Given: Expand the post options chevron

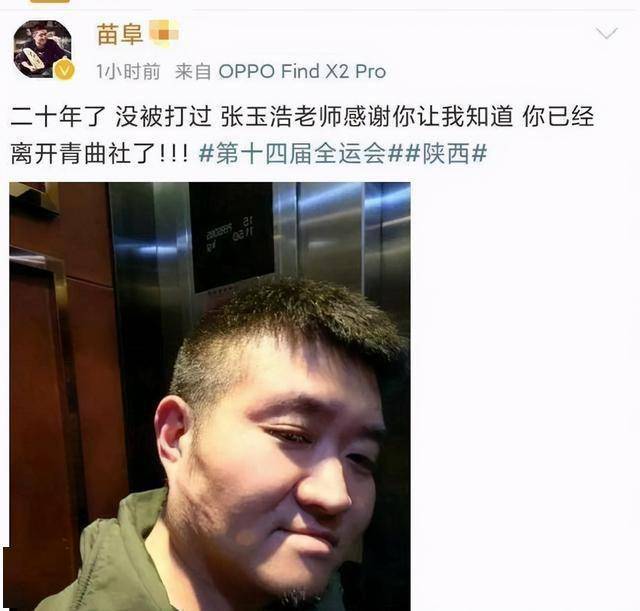Looking at the screenshot, I should (607, 33).
